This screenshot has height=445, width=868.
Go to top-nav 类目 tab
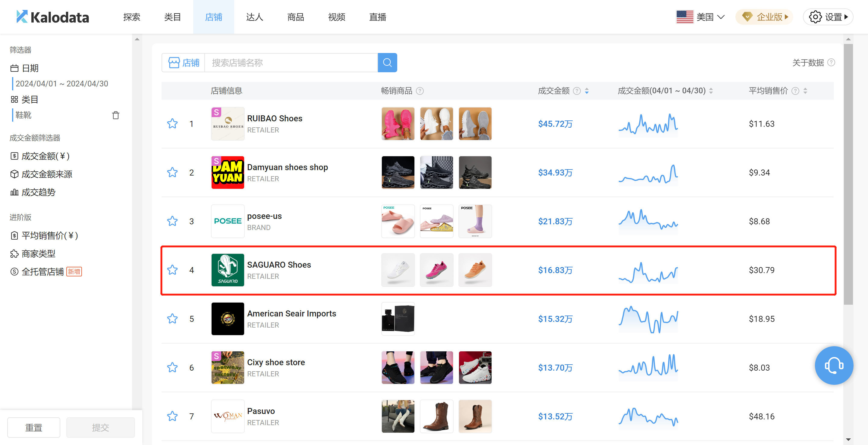(172, 17)
